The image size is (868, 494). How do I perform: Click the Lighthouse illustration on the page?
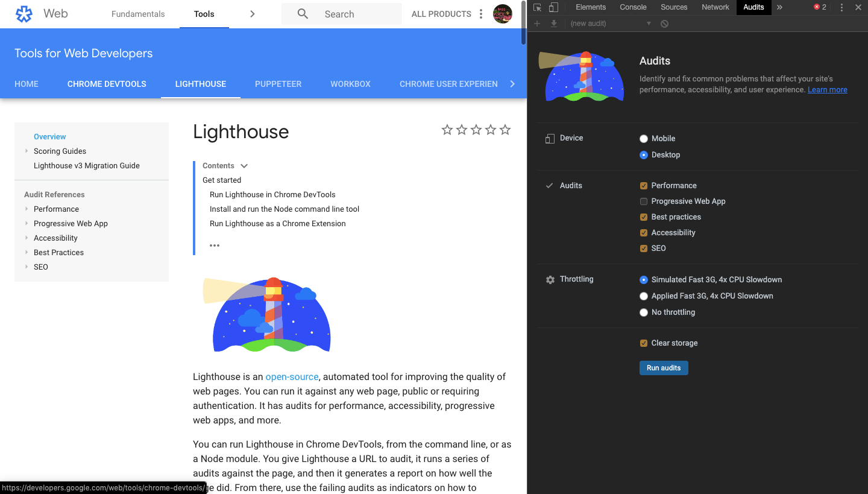[267, 314]
